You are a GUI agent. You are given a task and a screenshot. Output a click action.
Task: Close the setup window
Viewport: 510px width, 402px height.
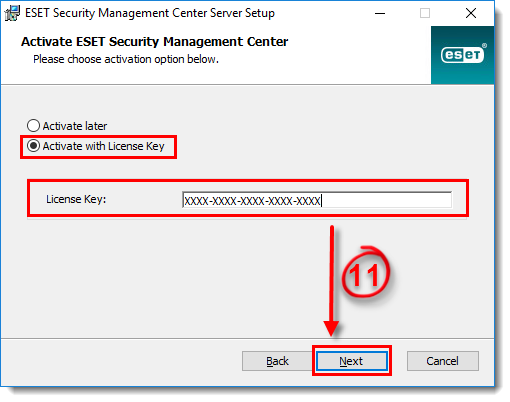pos(471,13)
